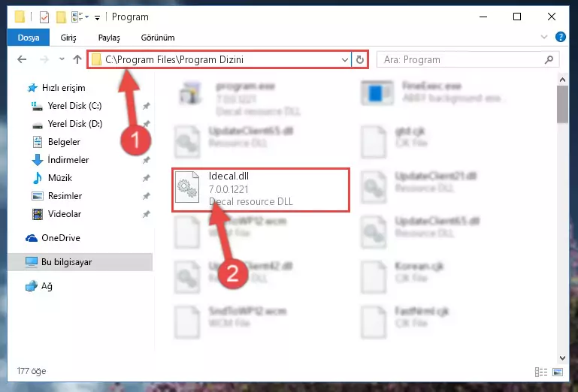Open Yerel Disk (C:) in sidebar
This screenshot has width=578, height=392.
[x=75, y=106]
